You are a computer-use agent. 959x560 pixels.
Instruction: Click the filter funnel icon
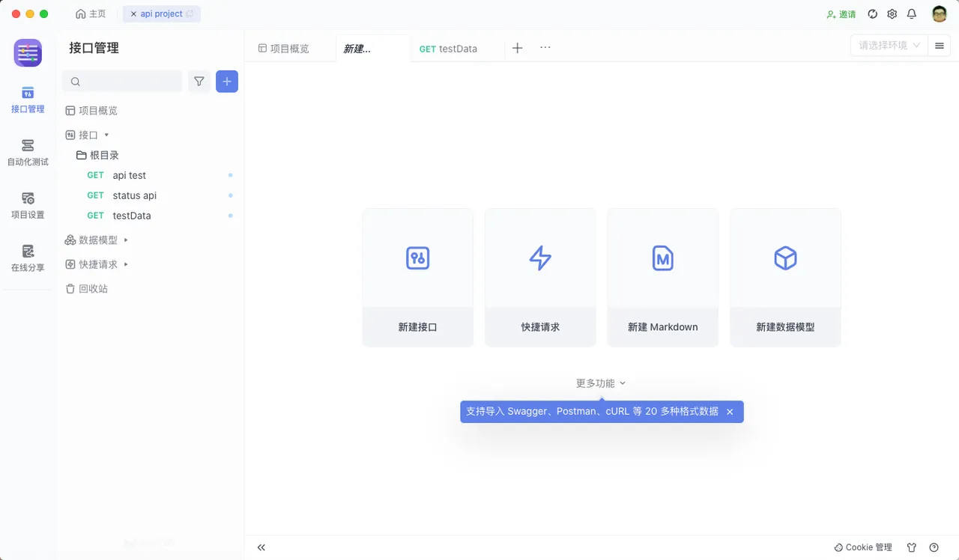[199, 82]
